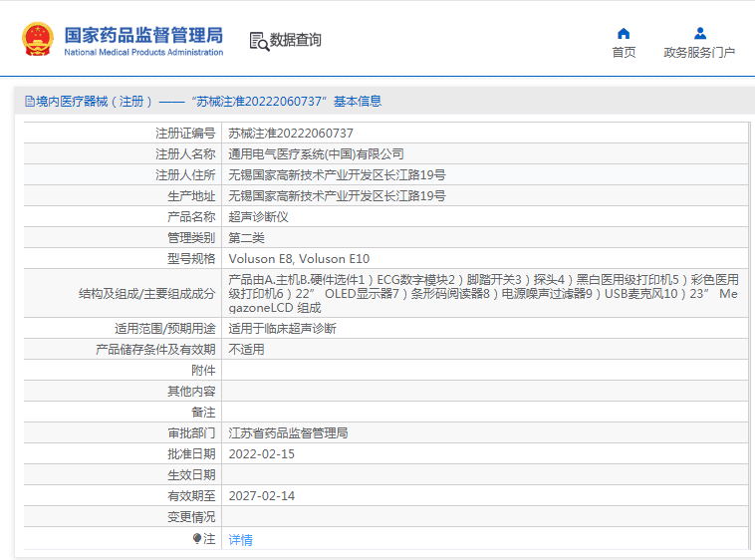Click the label 变更情况
The image size is (755, 560).
click(x=191, y=517)
